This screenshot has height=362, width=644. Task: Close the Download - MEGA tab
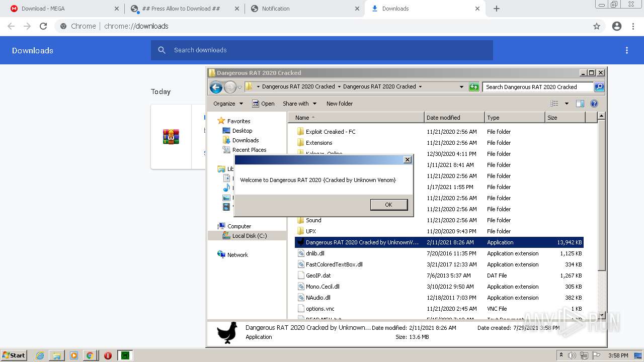117,9
